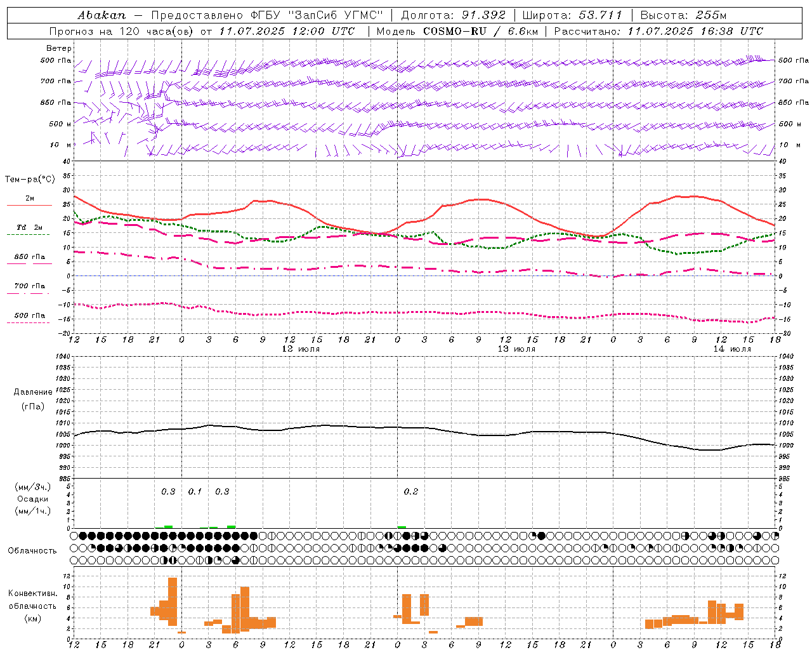Image resolution: width=812 pixels, height=650 pixels.
Task: Click the Ветер panel label
Action: (x=58, y=48)
